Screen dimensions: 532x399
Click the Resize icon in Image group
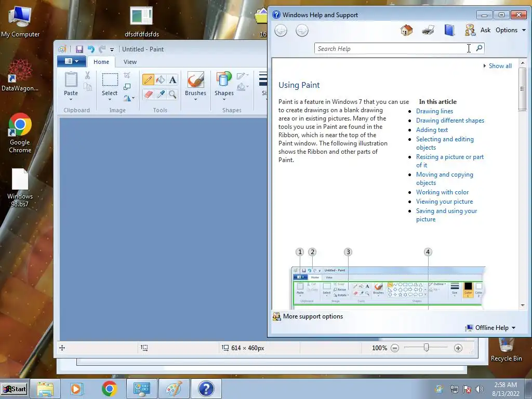[x=127, y=87]
